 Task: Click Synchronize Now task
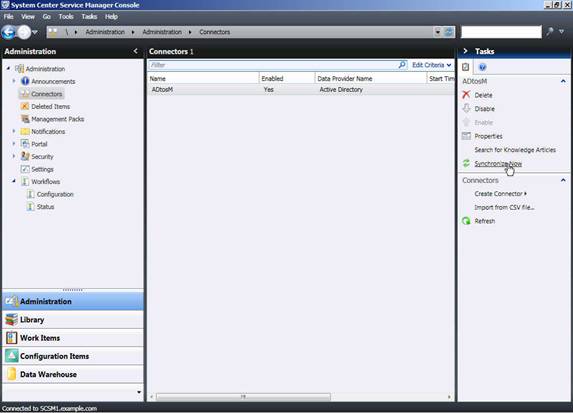[498, 164]
